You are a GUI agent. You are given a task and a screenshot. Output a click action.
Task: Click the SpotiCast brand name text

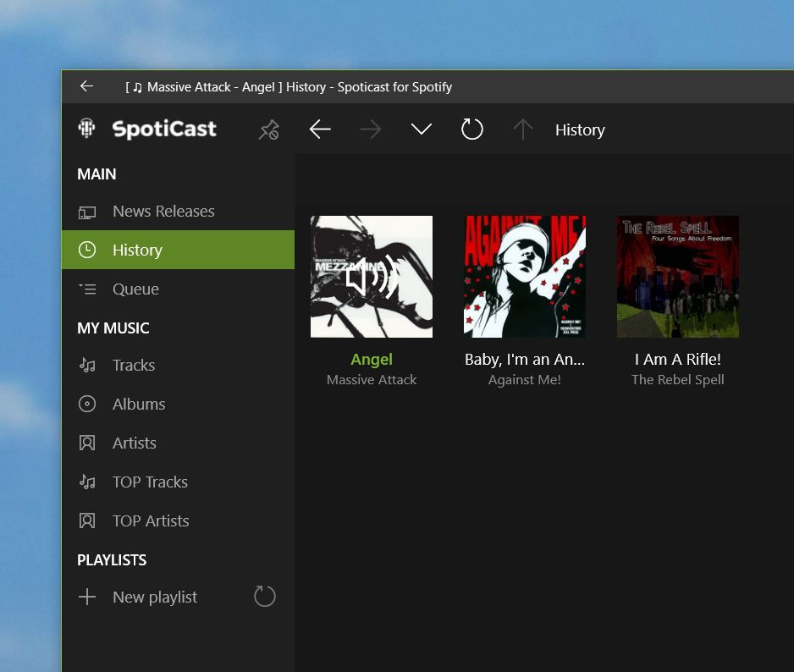pyautogui.click(x=164, y=129)
